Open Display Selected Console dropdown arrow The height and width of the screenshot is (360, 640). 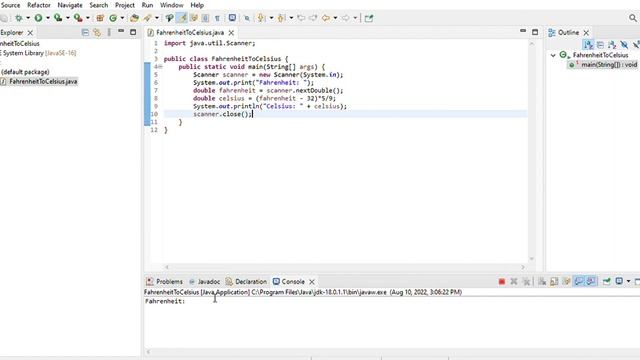628,282
